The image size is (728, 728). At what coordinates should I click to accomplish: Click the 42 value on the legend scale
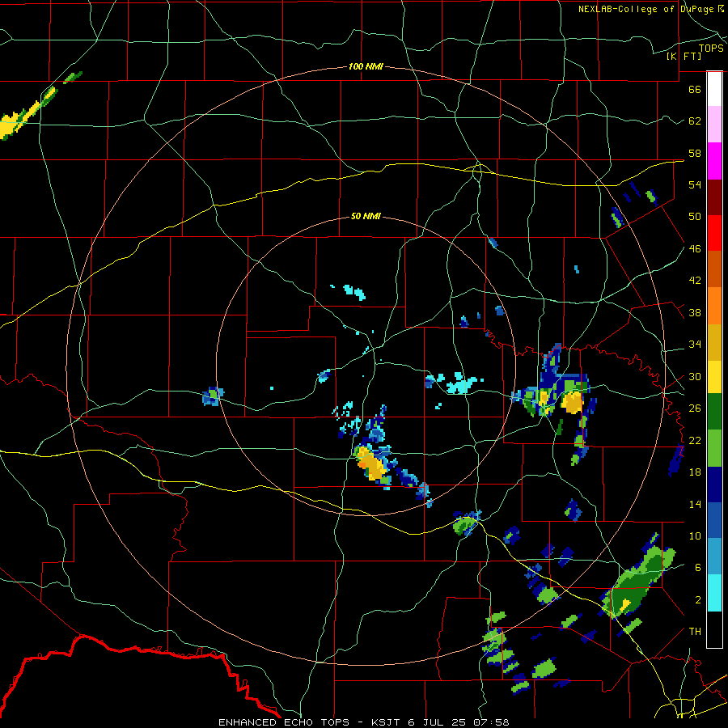(695, 281)
